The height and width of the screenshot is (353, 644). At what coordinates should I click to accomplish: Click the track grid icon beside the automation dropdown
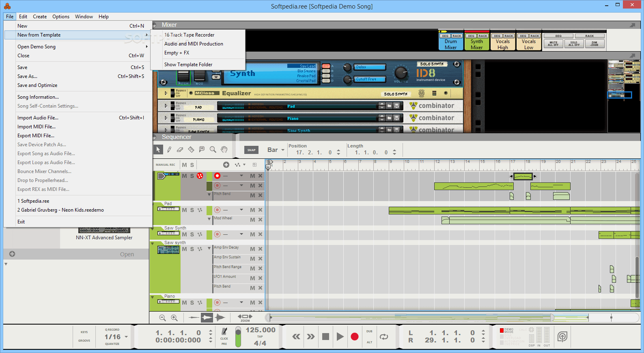tap(254, 165)
